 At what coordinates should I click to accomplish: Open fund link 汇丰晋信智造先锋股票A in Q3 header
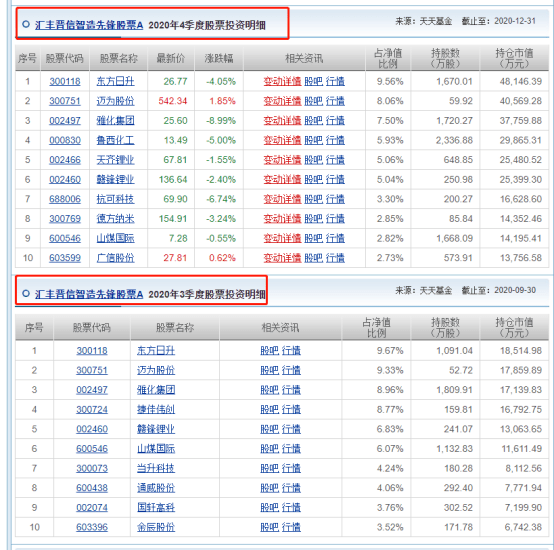tap(89, 294)
